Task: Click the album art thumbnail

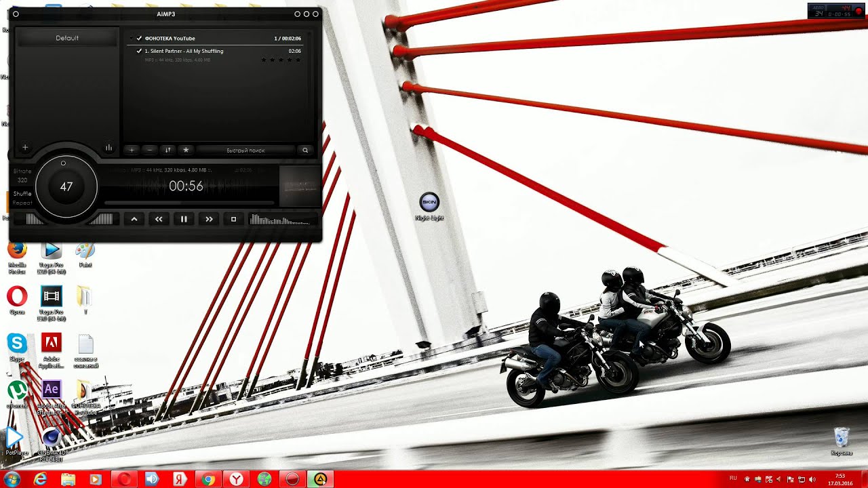Action: (x=299, y=186)
